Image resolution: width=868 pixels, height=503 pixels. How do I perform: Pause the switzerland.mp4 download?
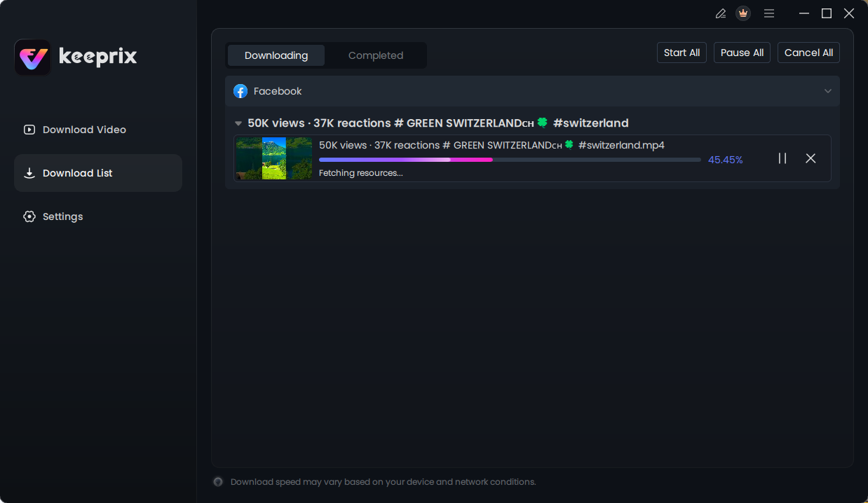[x=782, y=158]
